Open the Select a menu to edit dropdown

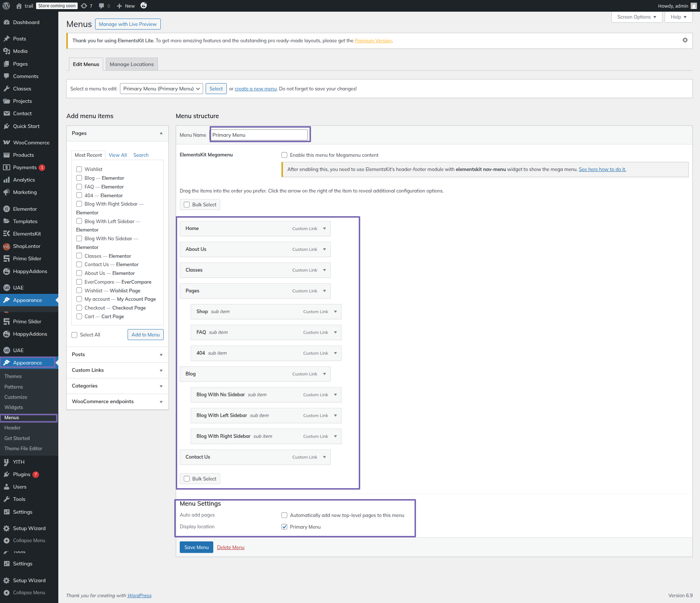coord(161,89)
